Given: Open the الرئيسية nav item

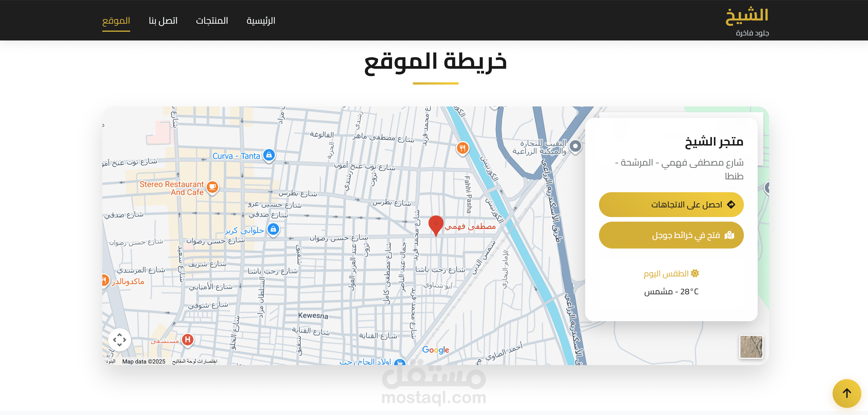Looking at the screenshot, I should coord(261,21).
